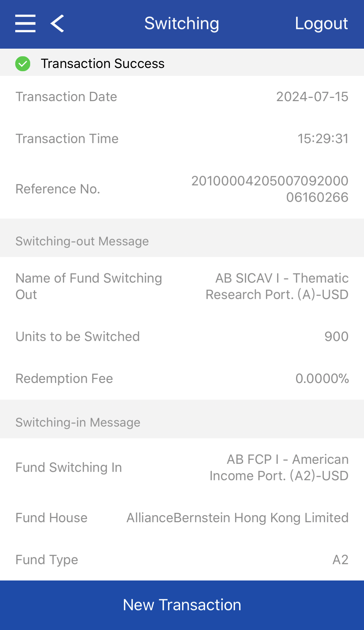364x630 pixels.
Task: Tap the transaction date 2024-07-15
Action: pyautogui.click(x=312, y=97)
